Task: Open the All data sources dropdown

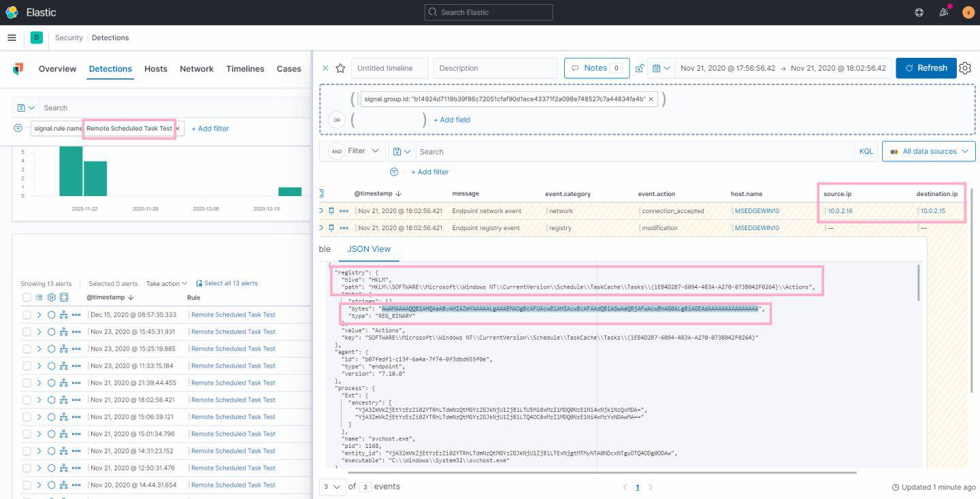Action: pos(928,151)
